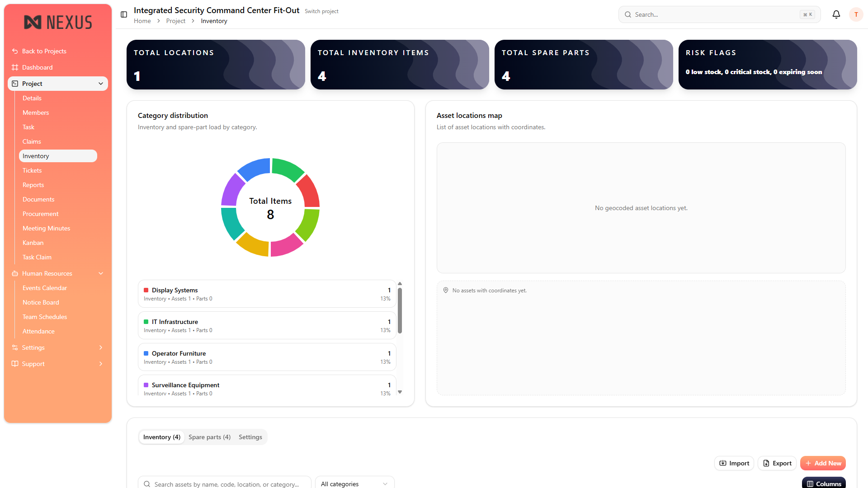The width and height of the screenshot is (868, 488).
Task: Collapse the Human Resources chevron
Action: 101,273
